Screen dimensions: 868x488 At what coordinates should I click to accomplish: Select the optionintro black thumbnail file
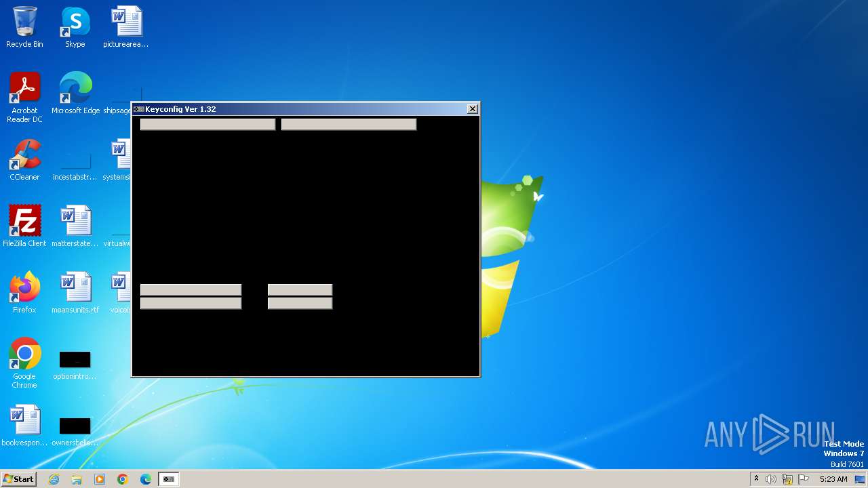(75, 365)
